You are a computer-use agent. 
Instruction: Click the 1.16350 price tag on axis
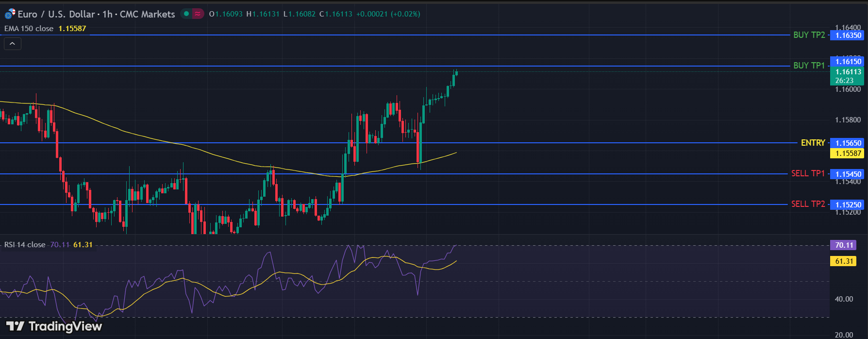848,35
